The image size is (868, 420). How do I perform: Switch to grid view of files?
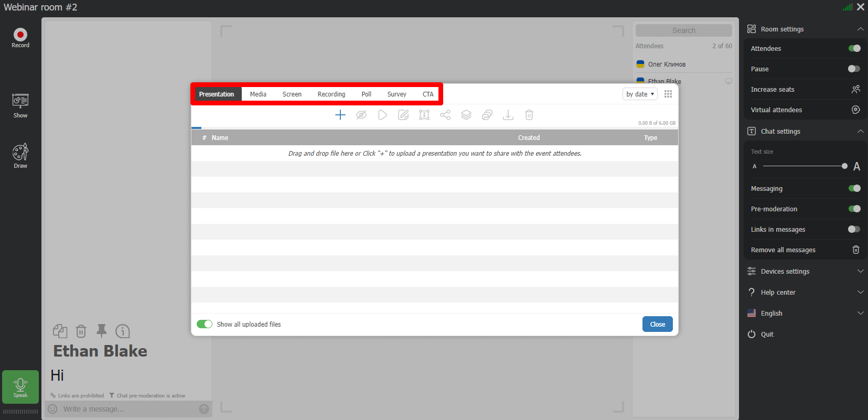click(668, 94)
